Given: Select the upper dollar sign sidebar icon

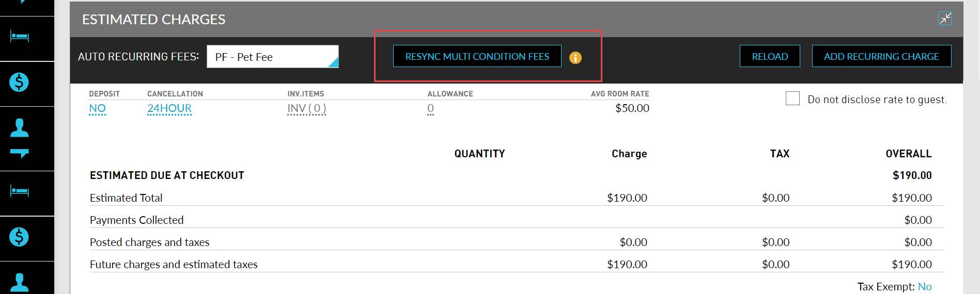Looking at the screenshot, I should [x=19, y=83].
